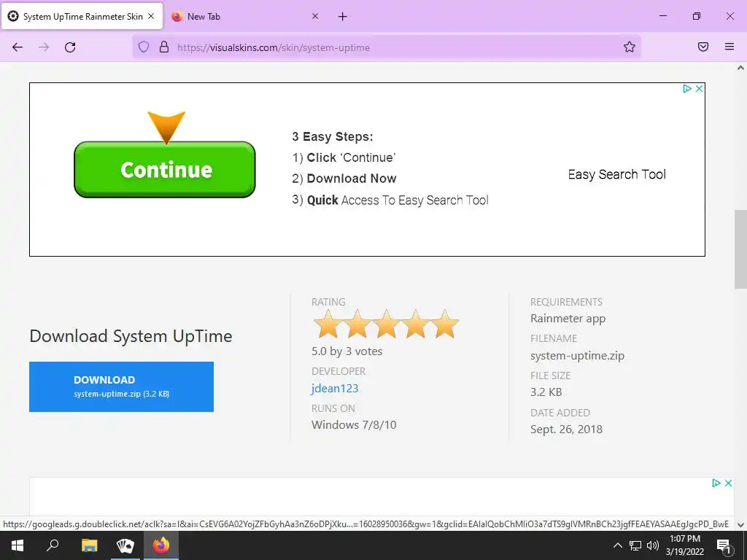Screen dimensions: 747x560
Task: Close the New Tab tab
Action: click(315, 16)
